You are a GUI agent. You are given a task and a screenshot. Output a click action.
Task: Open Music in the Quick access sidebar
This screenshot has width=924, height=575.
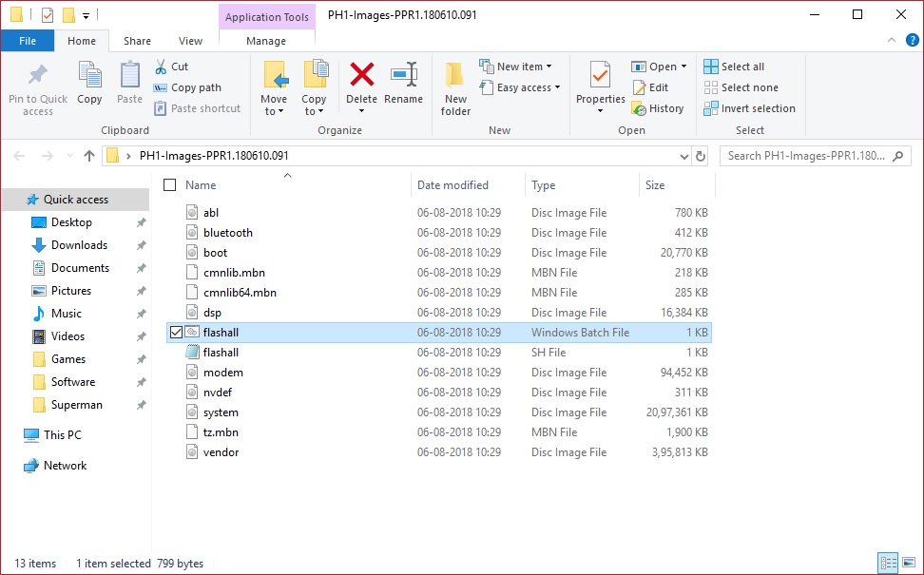click(x=66, y=314)
